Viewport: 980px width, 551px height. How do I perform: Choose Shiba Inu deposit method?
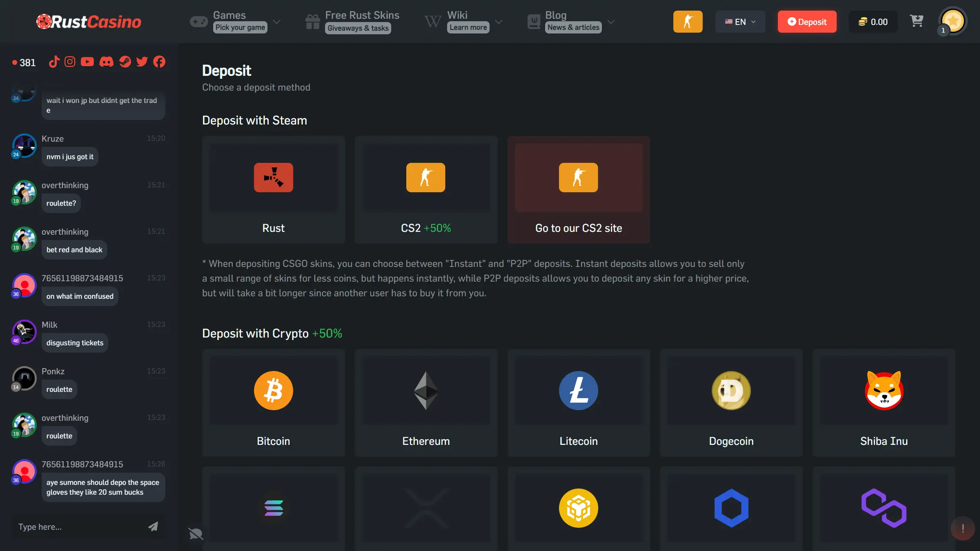click(884, 403)
